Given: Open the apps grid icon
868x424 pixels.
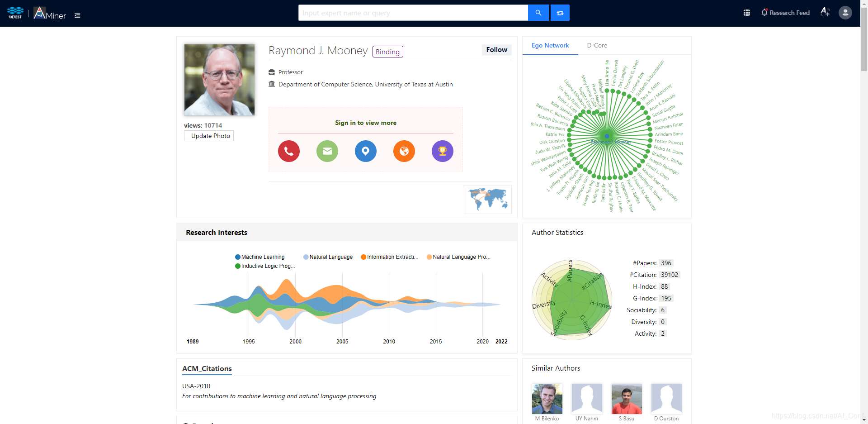Looking at the screenshot, I should click(x=747, y=13).
